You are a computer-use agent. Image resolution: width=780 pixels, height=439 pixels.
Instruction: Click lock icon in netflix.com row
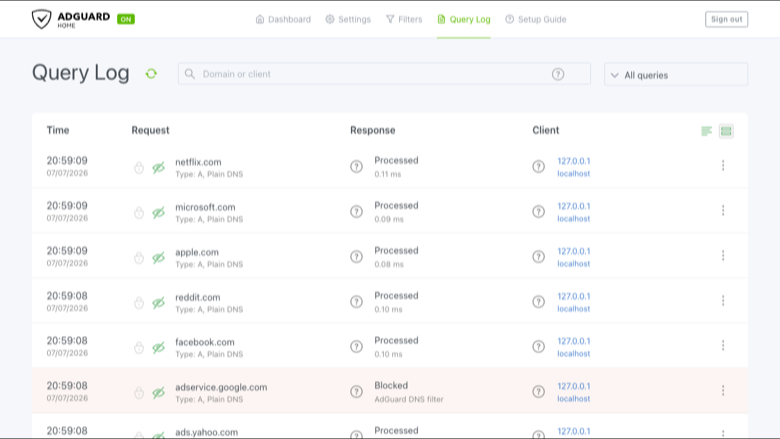point(139,168)
